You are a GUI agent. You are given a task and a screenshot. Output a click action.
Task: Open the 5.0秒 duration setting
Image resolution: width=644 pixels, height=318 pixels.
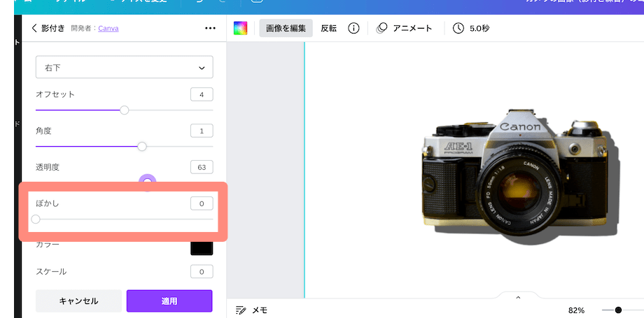point(471,29)
